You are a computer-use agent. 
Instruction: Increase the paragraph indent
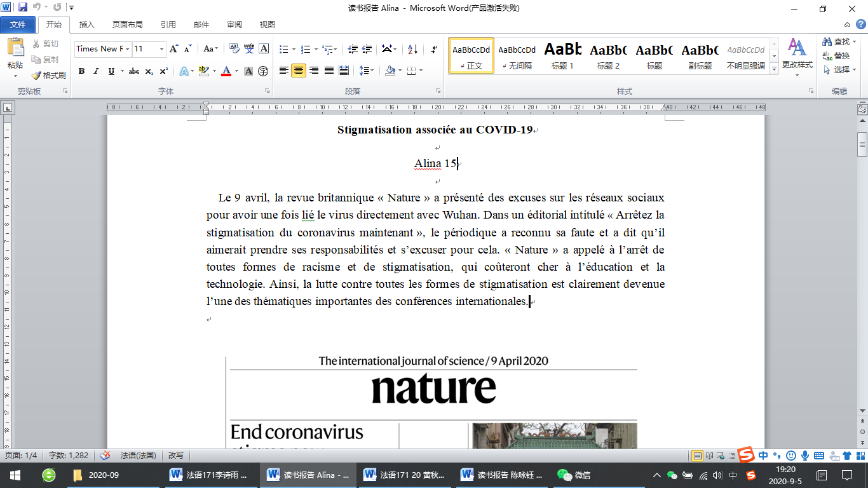point(367,49)
